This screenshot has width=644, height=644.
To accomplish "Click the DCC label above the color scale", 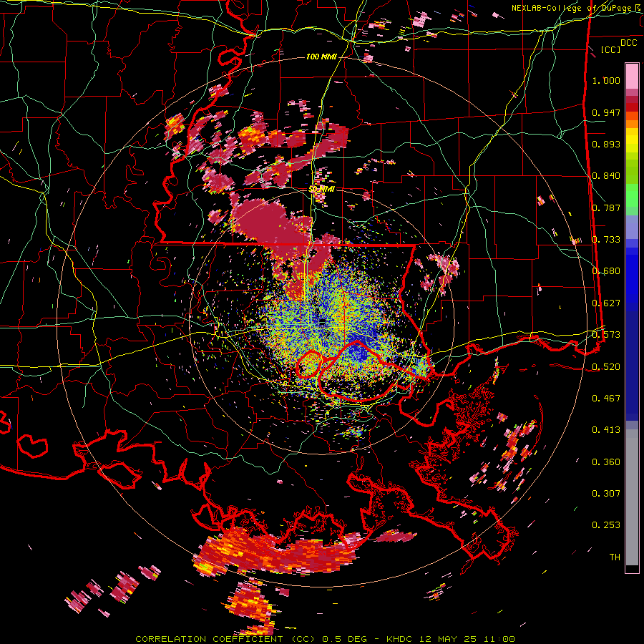I will click(x=628, y=43).
